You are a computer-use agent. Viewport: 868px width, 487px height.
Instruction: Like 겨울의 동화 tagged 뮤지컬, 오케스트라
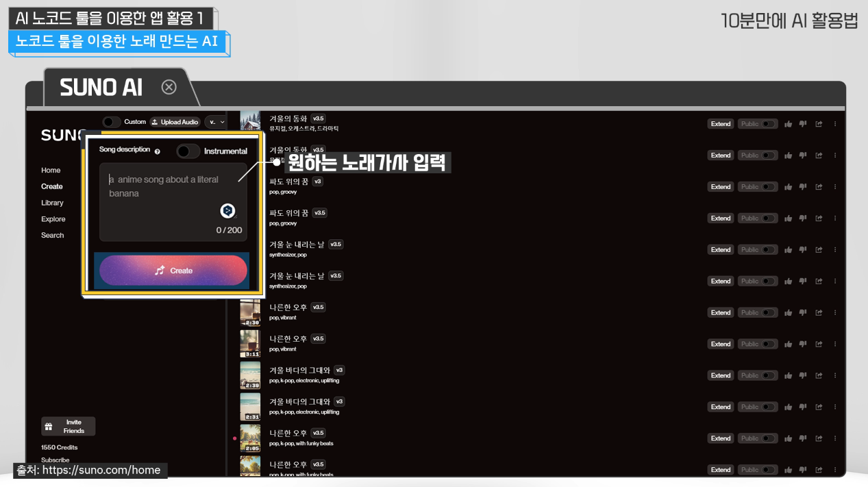(x=789, y=124)
